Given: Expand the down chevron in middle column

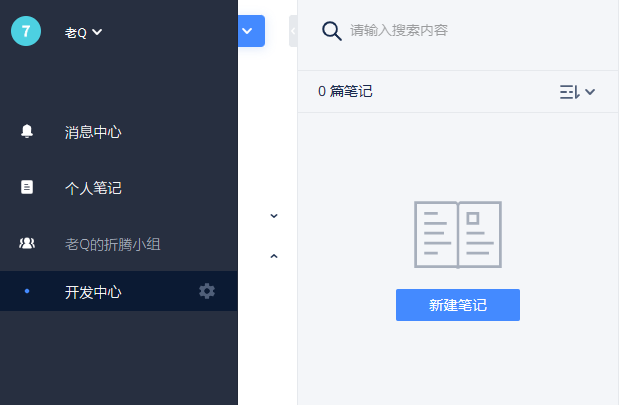Looking at the screenshot, I should click(274, 216).
